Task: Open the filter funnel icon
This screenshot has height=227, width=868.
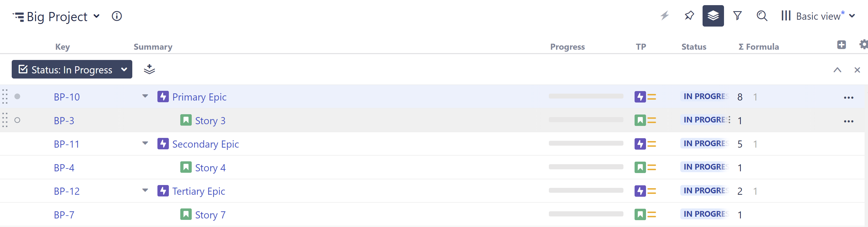Action: (x=737, y=16)
